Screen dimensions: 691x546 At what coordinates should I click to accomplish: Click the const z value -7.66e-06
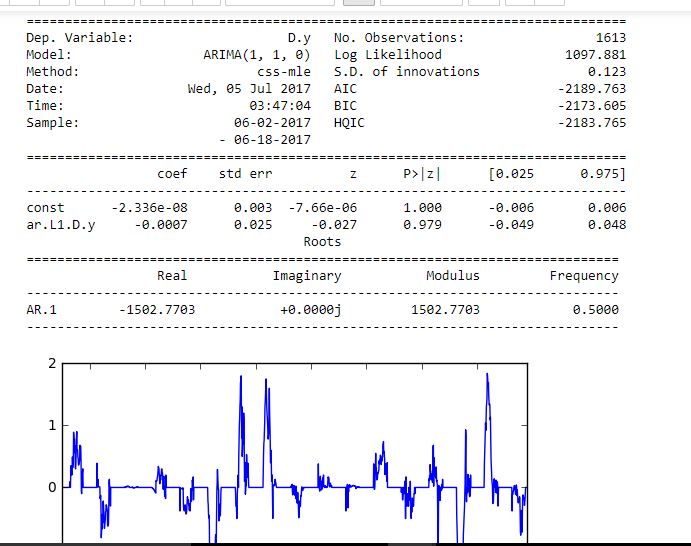click(323, 208)
